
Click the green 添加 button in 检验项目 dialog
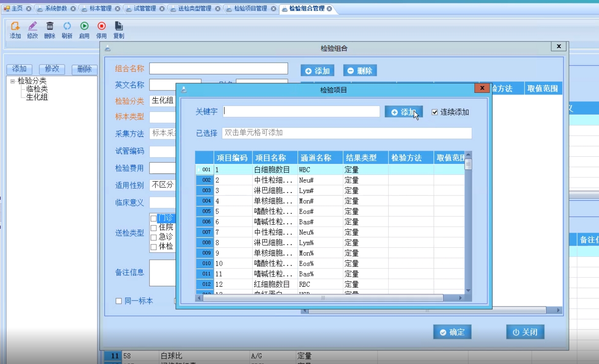coord(403,111)
